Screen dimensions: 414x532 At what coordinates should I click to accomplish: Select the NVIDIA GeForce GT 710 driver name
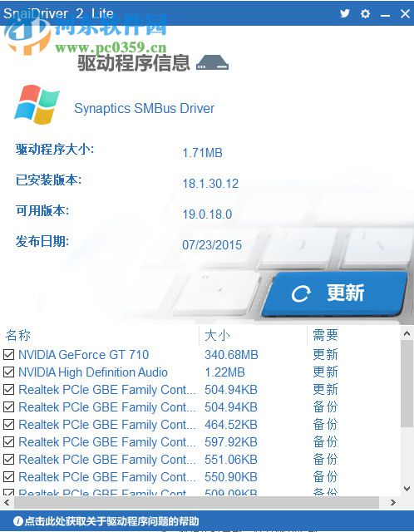click(x=83, y=355)
